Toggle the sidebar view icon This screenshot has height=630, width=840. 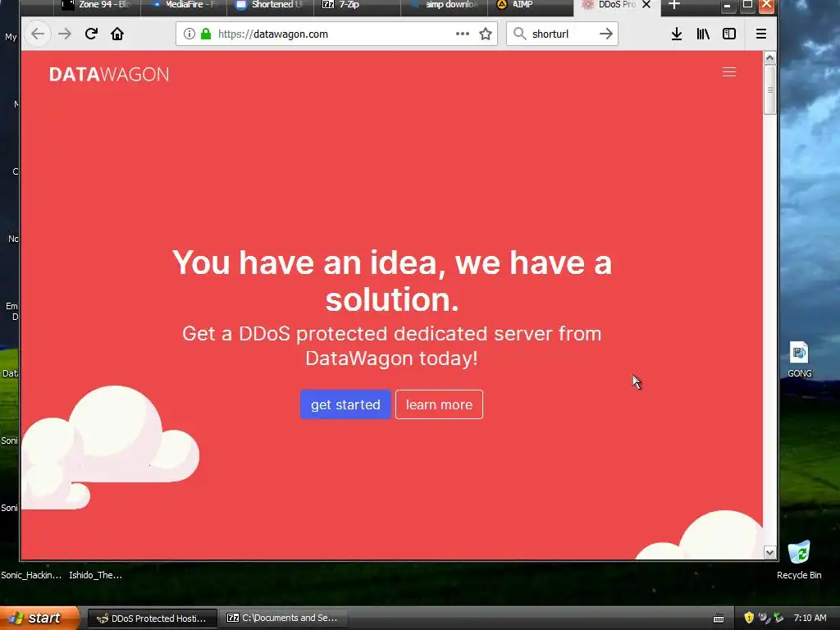pyautogui.click(x=729, y=34)
